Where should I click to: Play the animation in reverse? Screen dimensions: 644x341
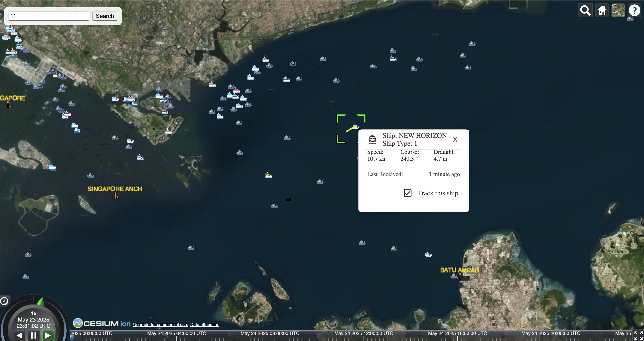tap(19, 335)
